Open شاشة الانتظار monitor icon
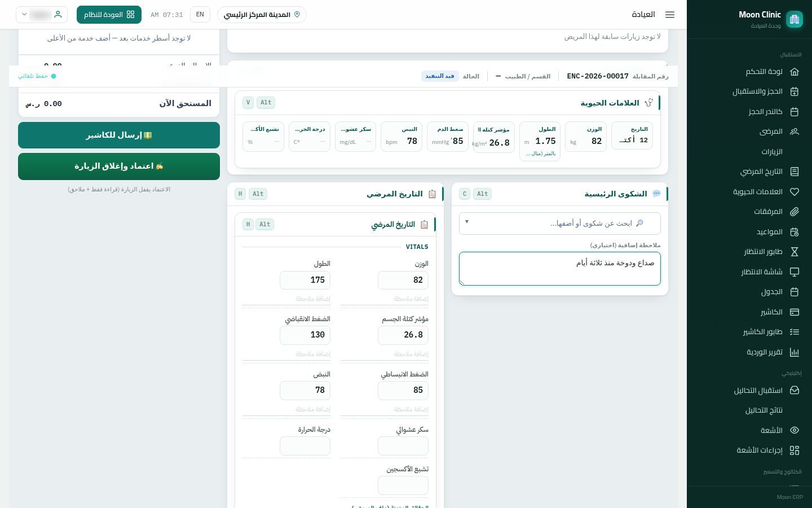The width and height of the screenshot is (812, 508). pos(795,272)
